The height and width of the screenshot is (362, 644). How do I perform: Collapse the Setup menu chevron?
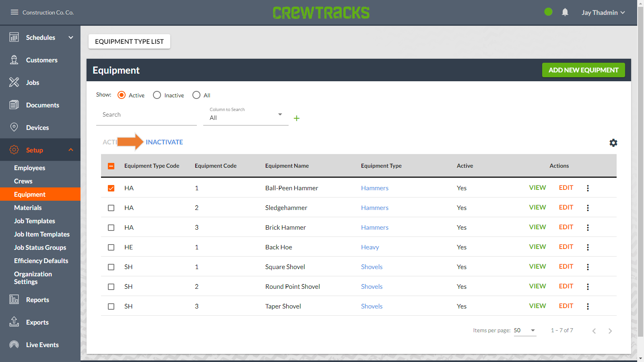pos(71,150)
